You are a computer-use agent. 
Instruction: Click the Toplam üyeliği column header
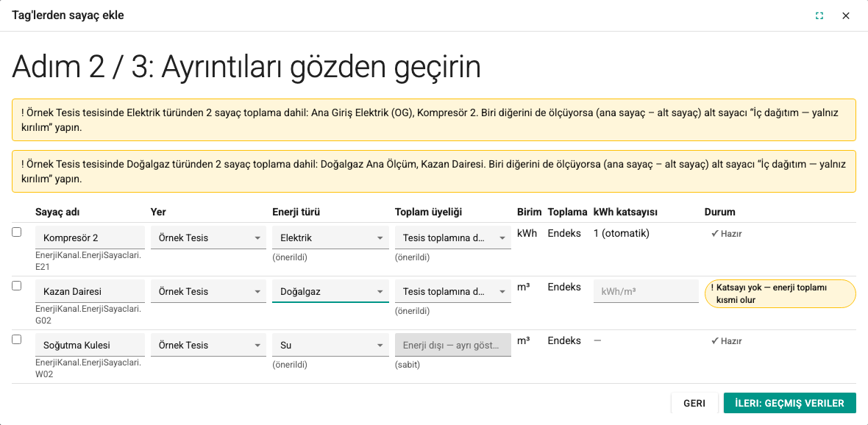[x=428, y=213]
